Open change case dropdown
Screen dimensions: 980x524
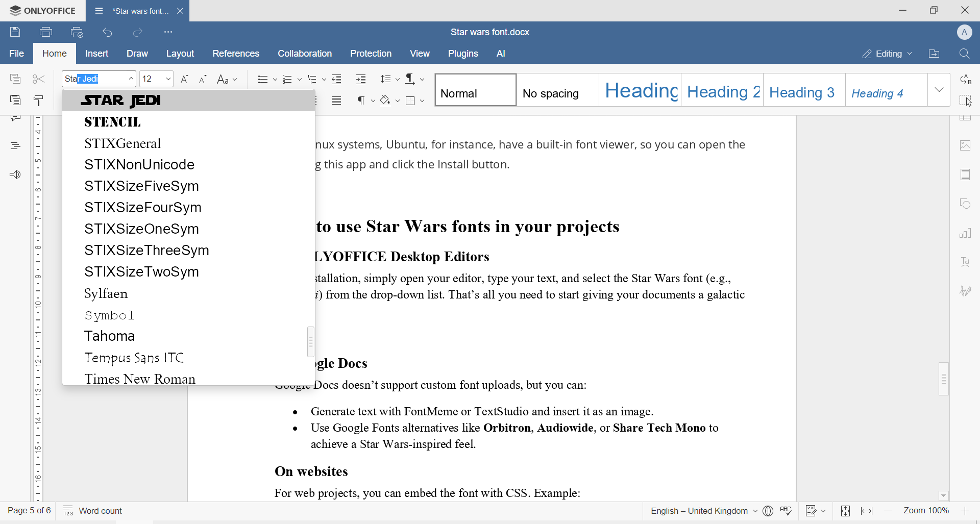click(x=227, y=79)
